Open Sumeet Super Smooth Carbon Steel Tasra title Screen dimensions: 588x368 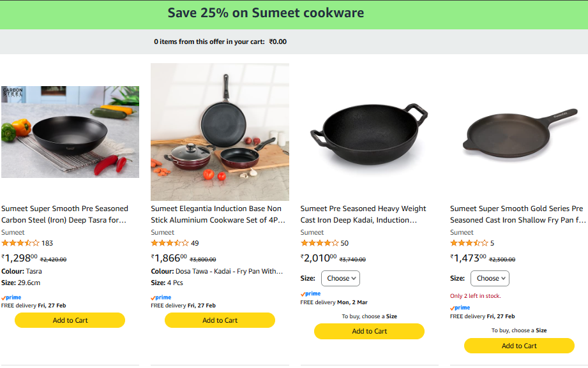pos(64,214)
